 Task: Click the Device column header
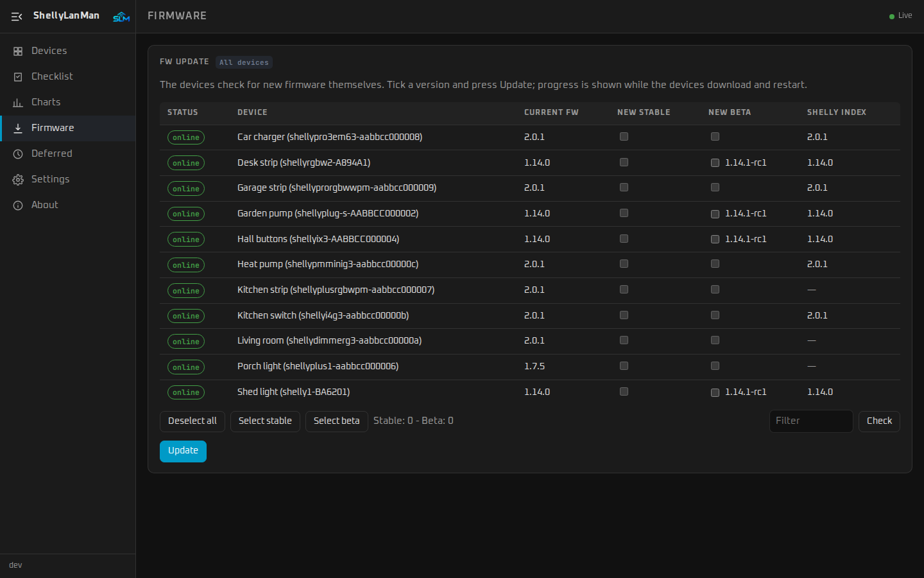coord(252,112)
